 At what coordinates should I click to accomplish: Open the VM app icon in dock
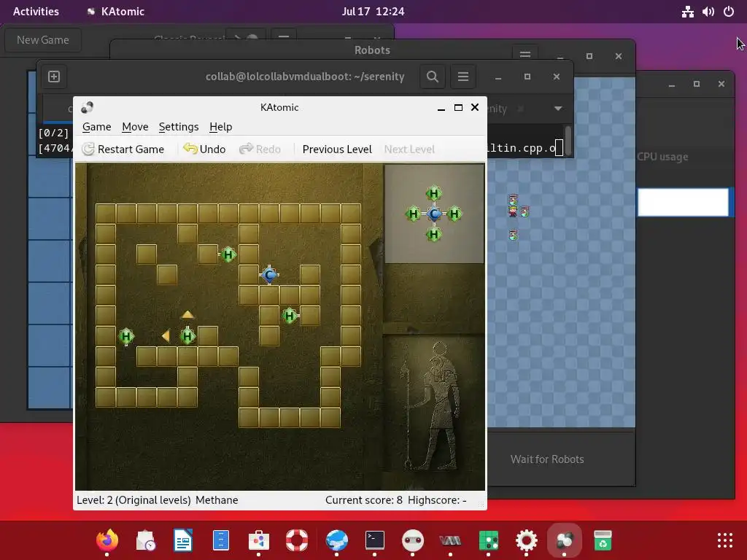[x=450, y=540]
